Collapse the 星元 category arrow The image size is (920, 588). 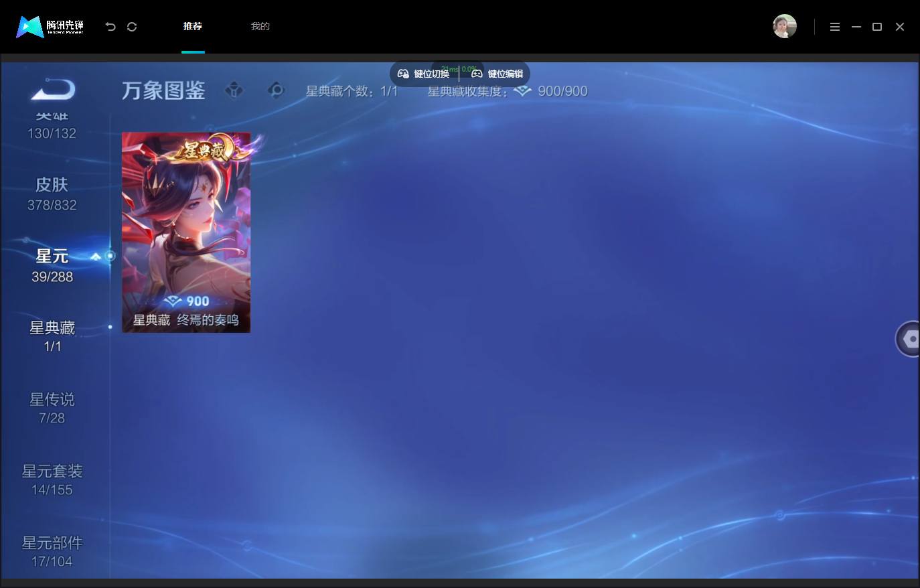point(96,256)
